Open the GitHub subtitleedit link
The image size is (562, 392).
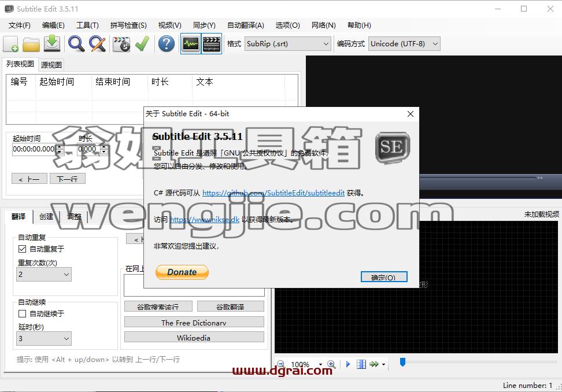coord(273,193)
